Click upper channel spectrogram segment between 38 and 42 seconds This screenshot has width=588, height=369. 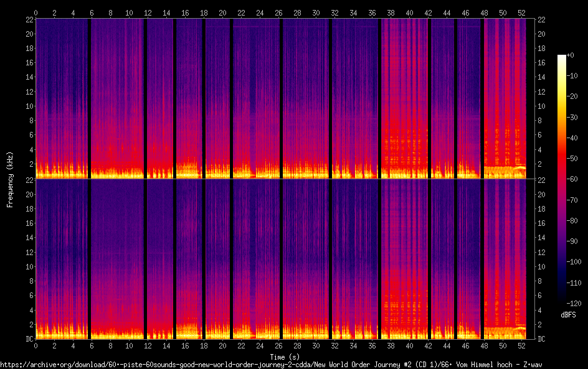[404, 98]
